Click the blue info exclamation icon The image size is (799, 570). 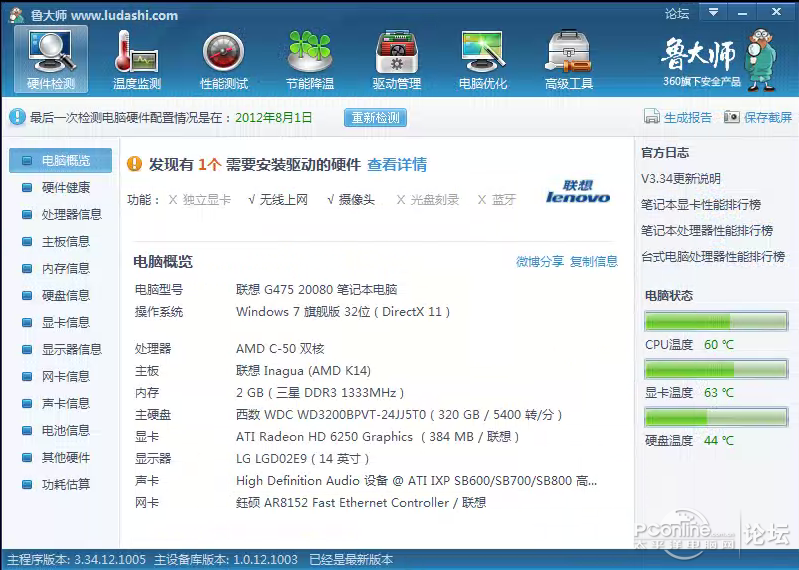[17, 117]
